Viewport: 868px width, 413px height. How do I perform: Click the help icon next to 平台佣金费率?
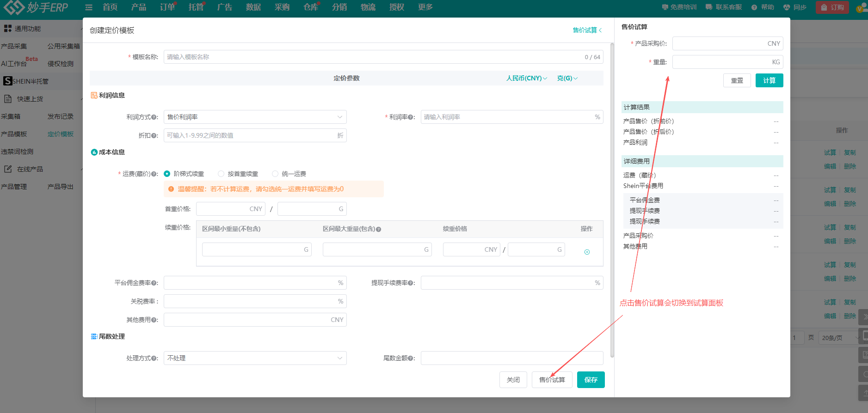[154, 283]
